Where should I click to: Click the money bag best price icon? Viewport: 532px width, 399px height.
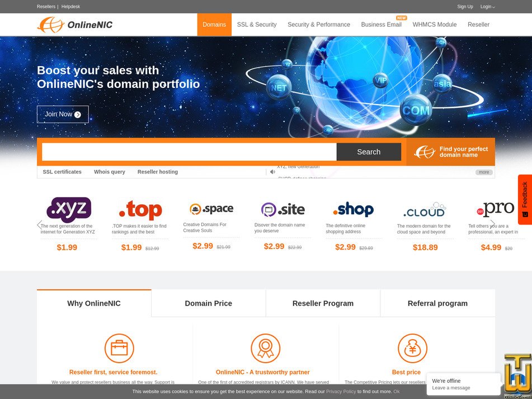pyautogui.click(x=412, y=348)
